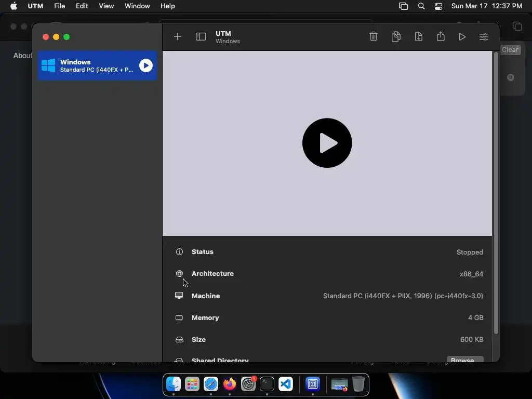Click the UTM app icon in the Dock

click(312, 384)
